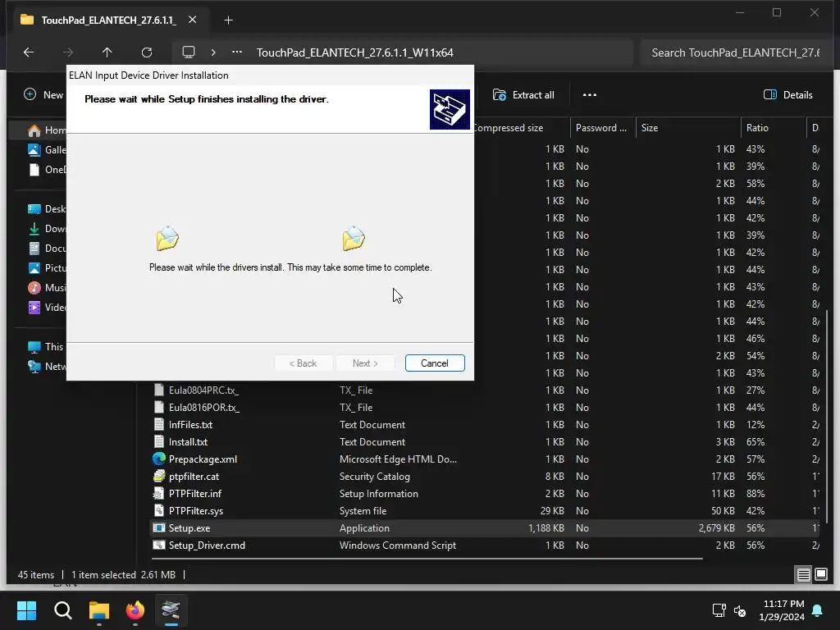This screenshot has height=630, width=840.
Task: Go up one folder level
Action: [107, 52]
